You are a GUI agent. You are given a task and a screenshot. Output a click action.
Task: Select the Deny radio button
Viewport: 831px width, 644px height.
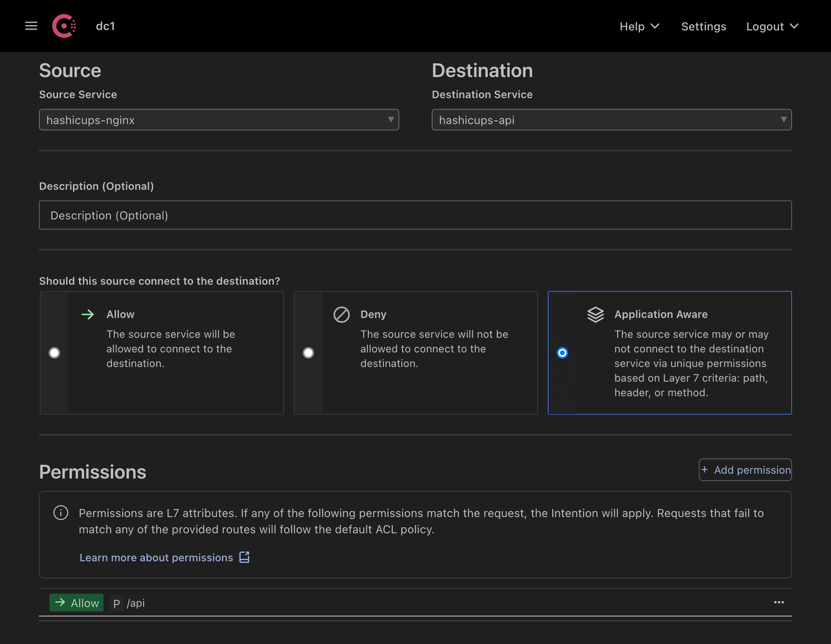308,353
